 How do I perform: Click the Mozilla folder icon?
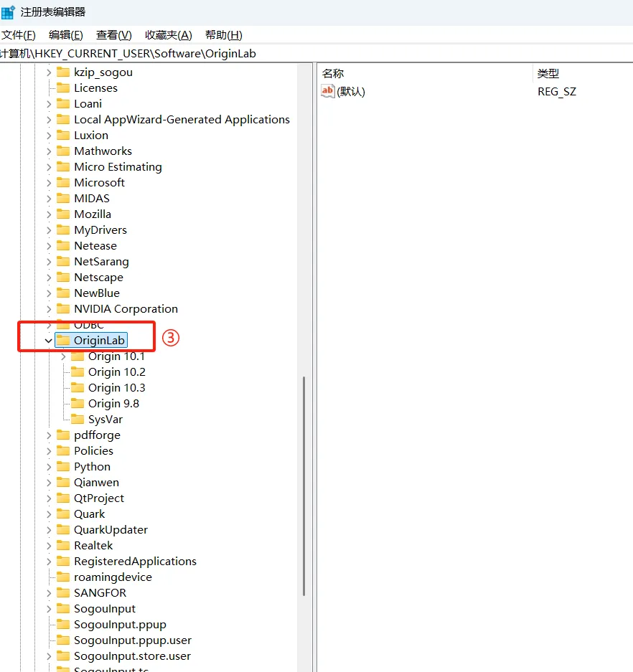pos(63,214)
